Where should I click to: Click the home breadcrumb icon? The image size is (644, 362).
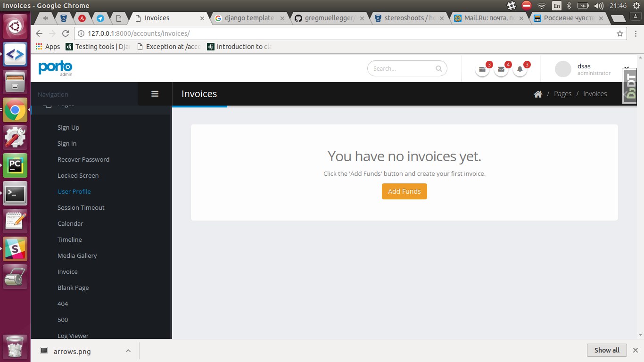click(x=538, y=94)
